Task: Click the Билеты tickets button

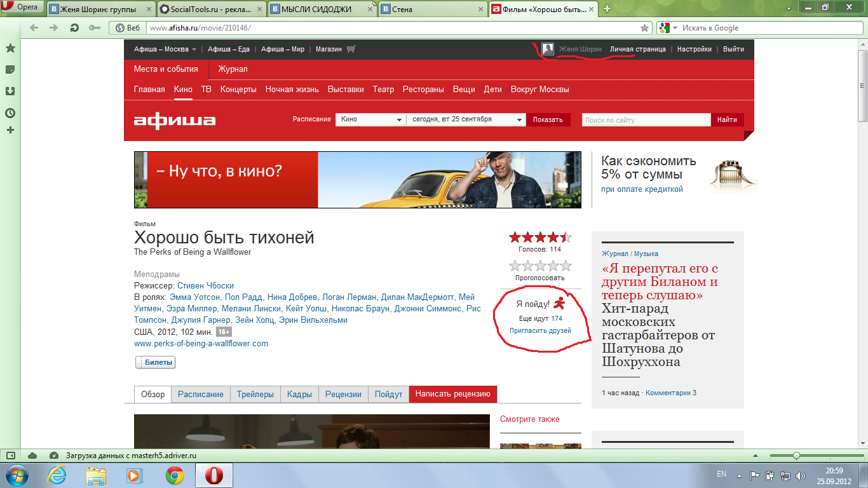Action: click(x=155, y=362)
